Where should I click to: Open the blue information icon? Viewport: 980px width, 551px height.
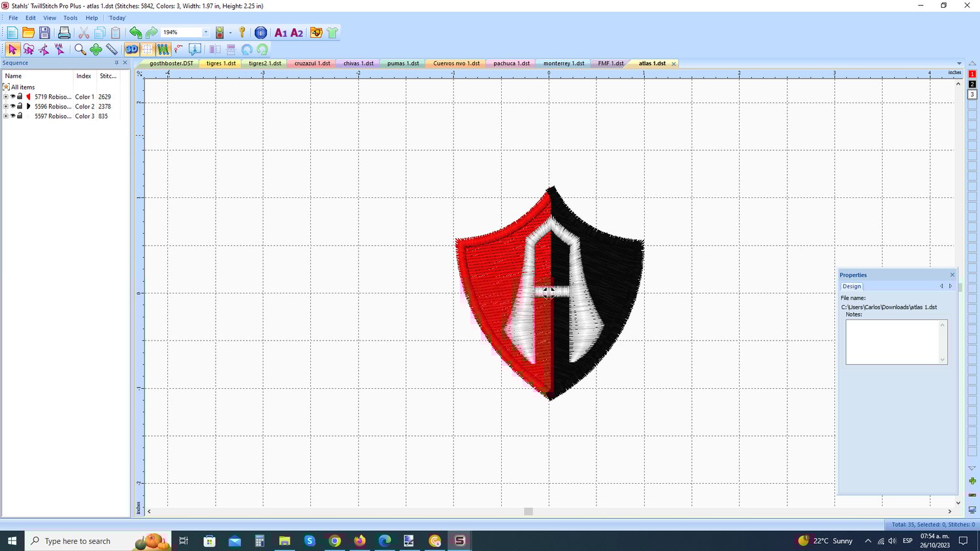pos(261,33)
